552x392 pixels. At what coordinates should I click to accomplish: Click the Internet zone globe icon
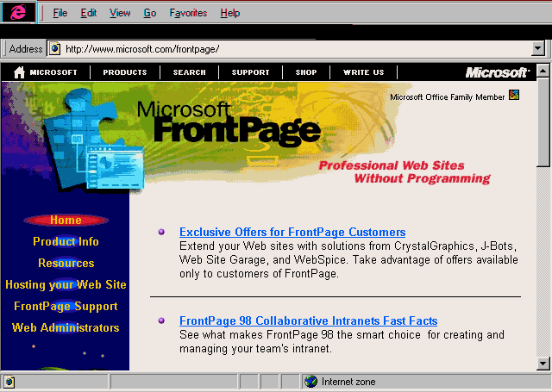(x=310, y=382)
